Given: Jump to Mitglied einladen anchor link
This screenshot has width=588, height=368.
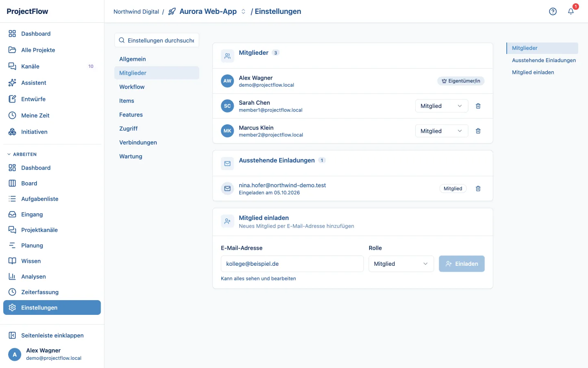Looking at the screenshot, I should [x=533, y=72].
